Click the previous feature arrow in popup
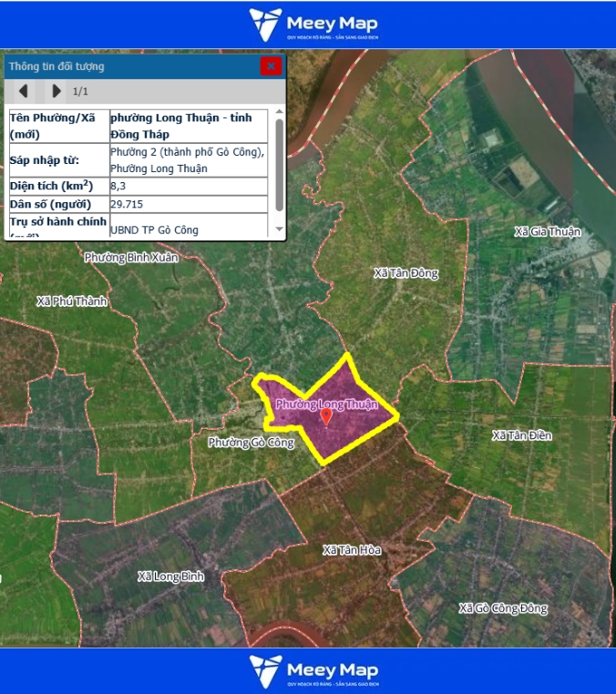Screen dimensions: 616x694 click(24, 91)
